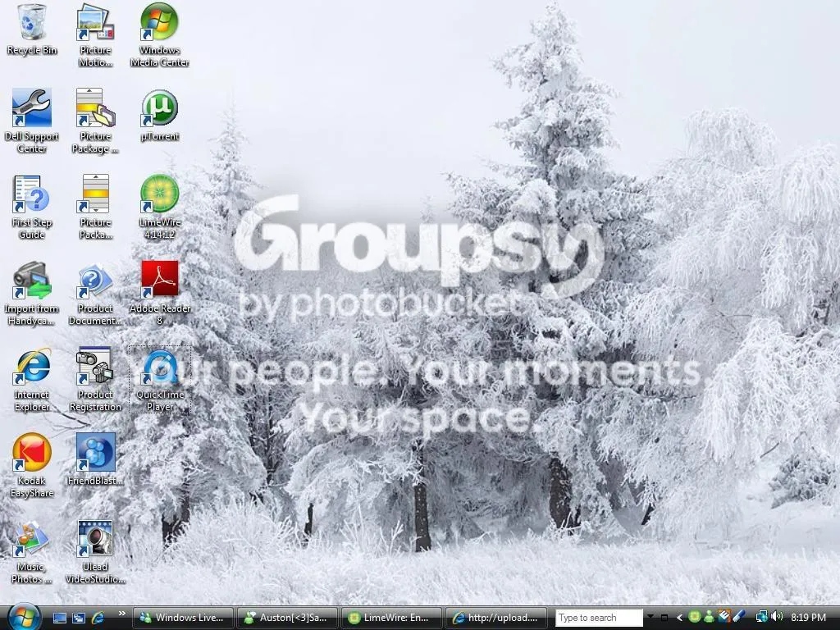
Task: Open the Product Registration shortcut
Action: pyautogui.click(x=95, y=381)
